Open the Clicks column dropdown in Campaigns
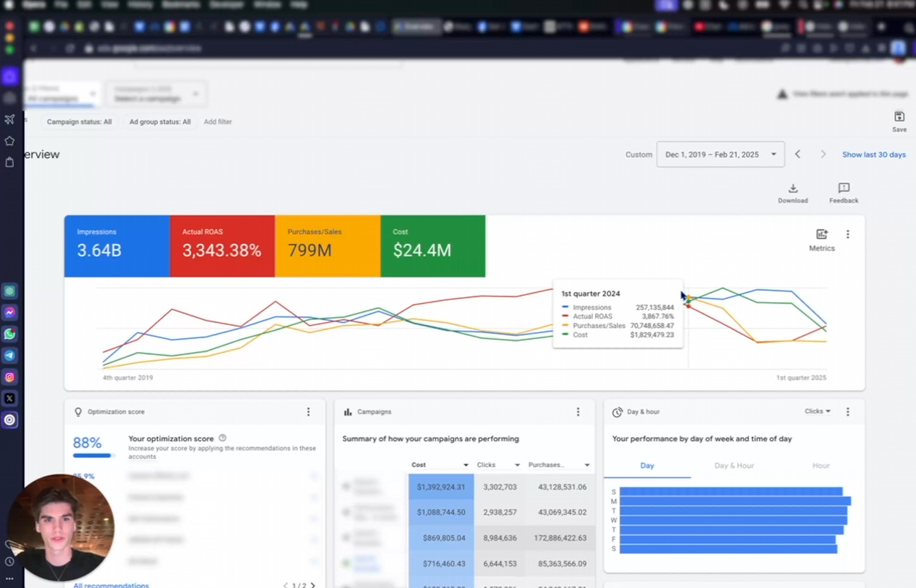Screen dimensions: 916x588 click(517, 465)
